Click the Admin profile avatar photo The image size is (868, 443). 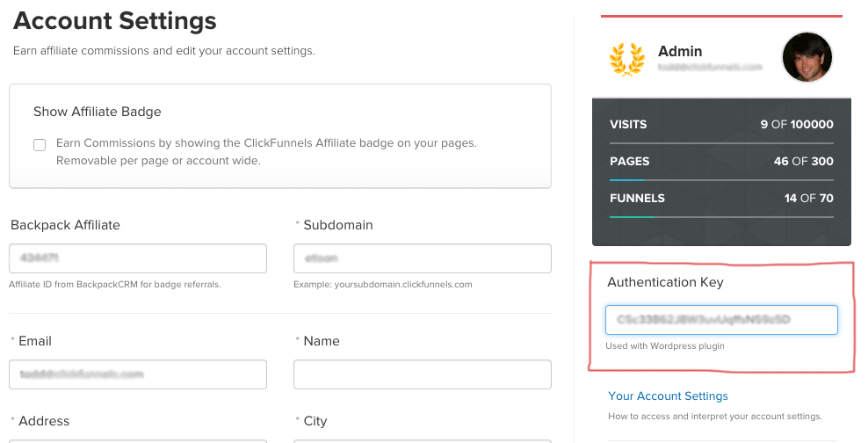(x=807, y=57)
